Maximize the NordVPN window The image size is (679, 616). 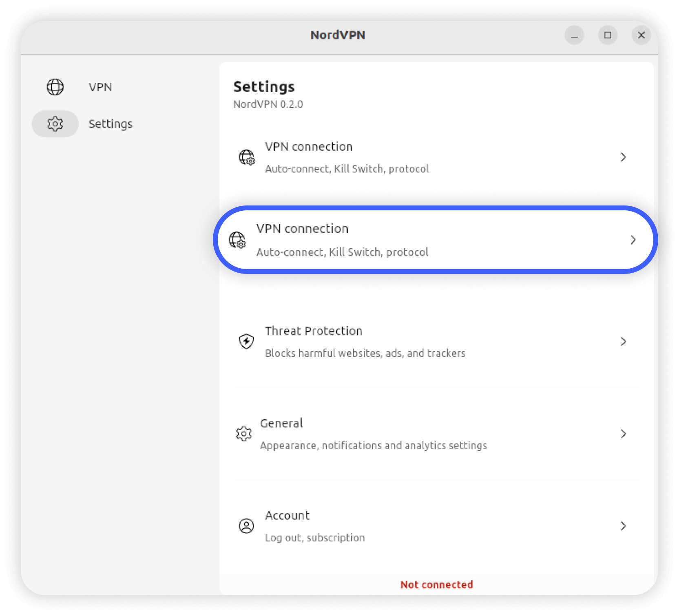[608, 35]
